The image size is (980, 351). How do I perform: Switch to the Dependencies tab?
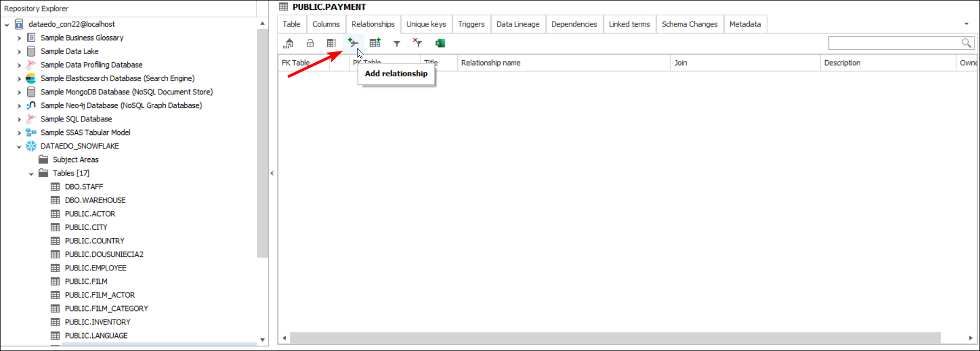point(574,24)
